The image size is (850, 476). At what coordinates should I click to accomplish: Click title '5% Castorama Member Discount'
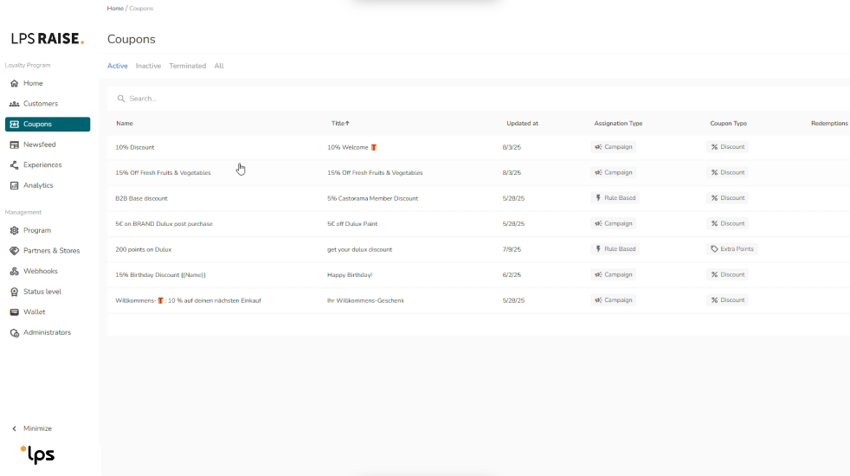[372, 198]
